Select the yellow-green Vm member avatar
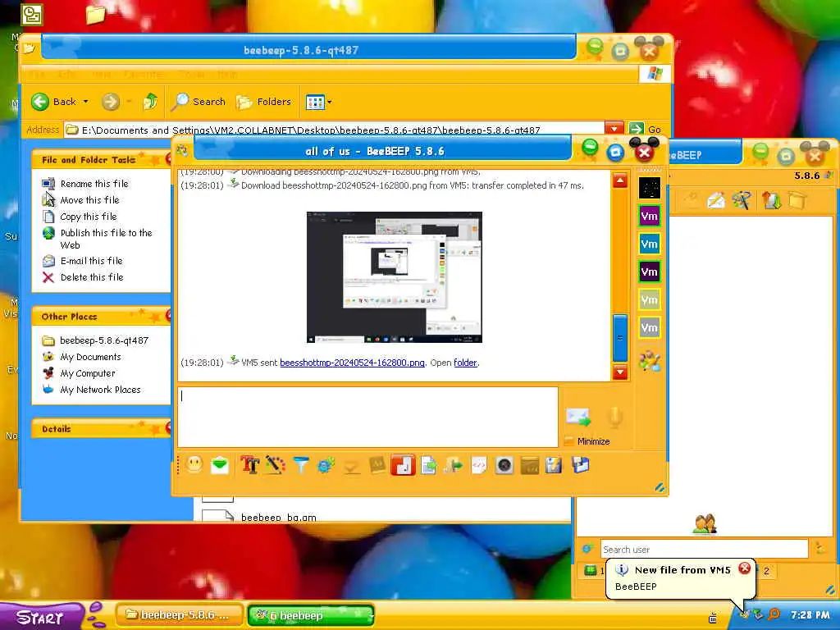The height and width of the screenshot is (630, 840). tap(650, 300)
